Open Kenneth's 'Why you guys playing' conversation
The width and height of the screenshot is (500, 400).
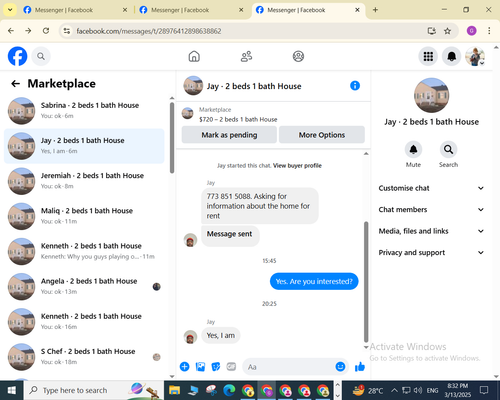tap(84, 251)
